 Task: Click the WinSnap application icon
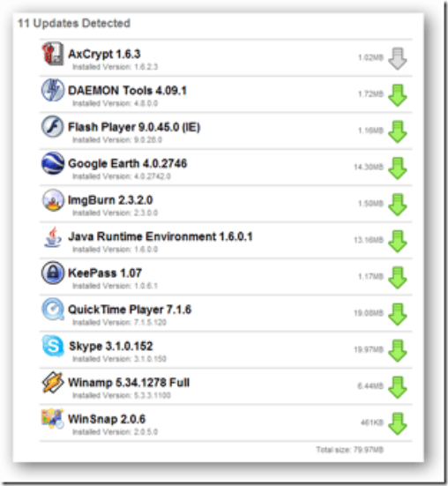53,419
